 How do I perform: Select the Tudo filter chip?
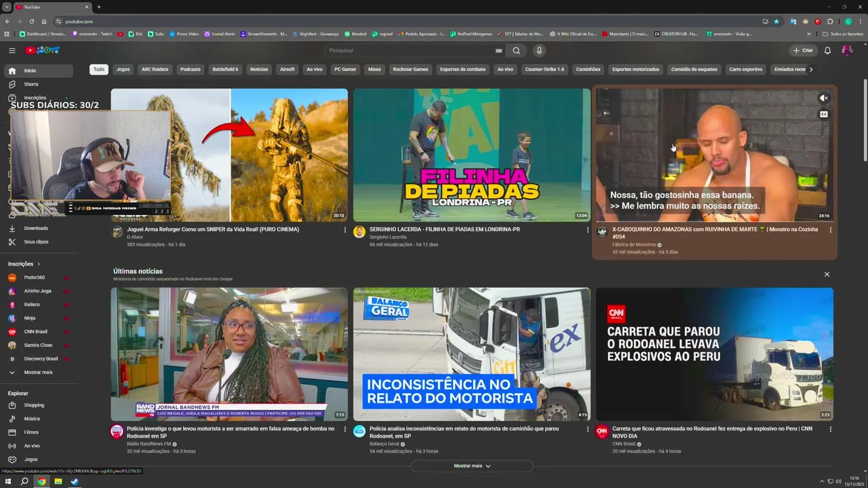(99, 69)
